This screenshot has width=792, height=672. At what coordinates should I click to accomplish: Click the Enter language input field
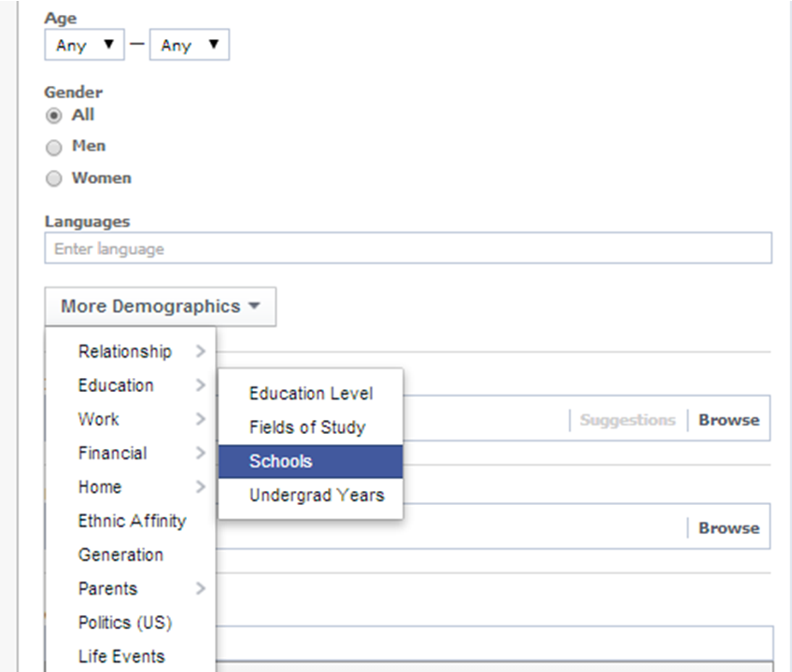pos(408,248)
